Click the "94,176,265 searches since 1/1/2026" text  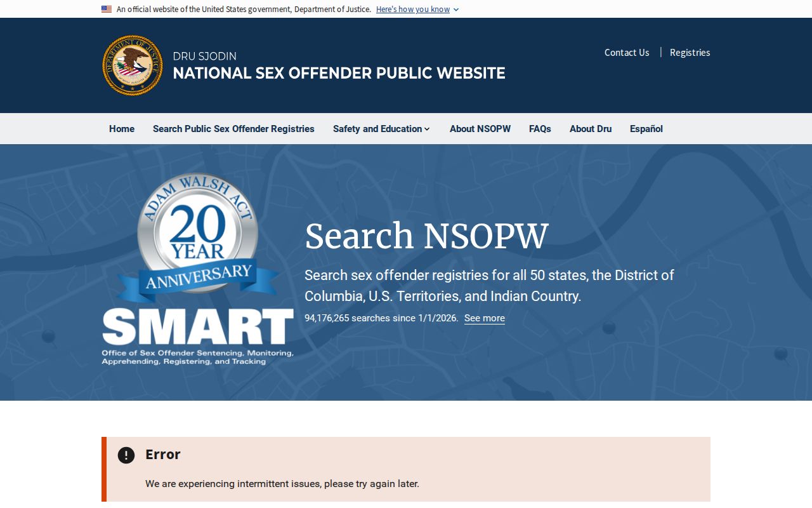[381, 318]
